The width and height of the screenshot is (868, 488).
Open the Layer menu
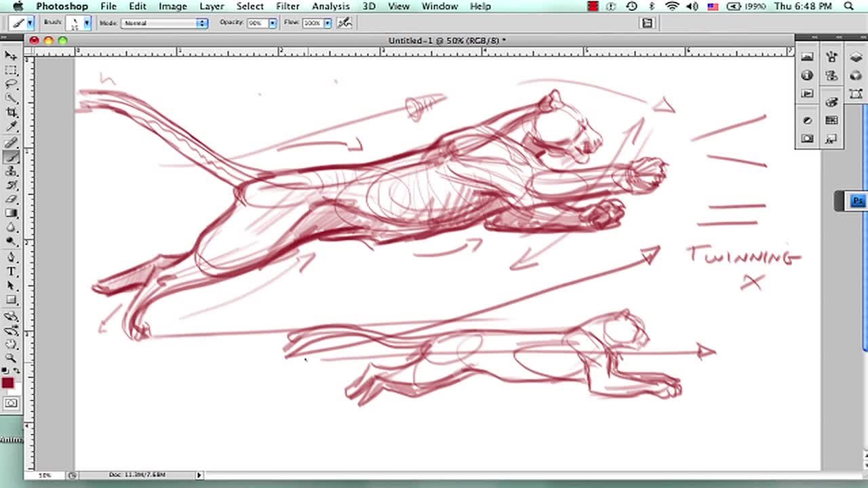[212, 6]
